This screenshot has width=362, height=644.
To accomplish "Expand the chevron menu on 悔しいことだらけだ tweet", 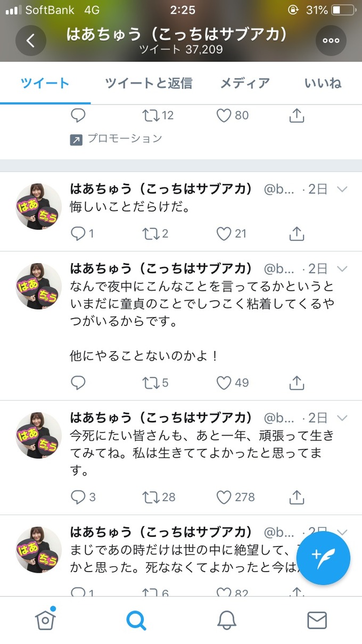I will [x=342, y=190].
